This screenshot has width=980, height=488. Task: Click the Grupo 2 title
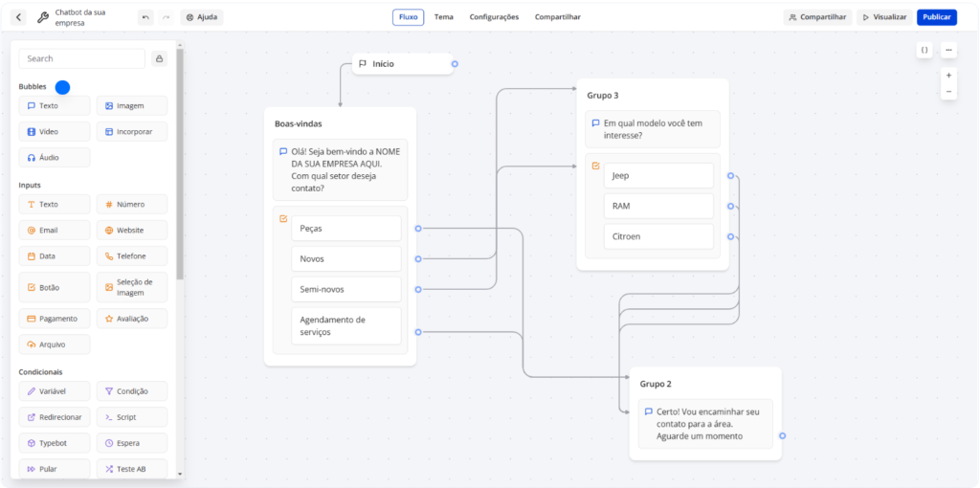point(656,385)
